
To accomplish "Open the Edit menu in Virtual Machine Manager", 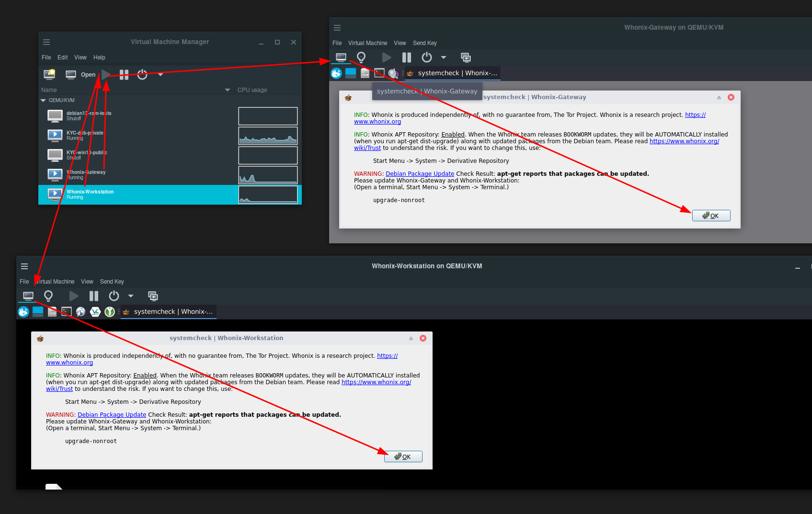I will (62, 57).
